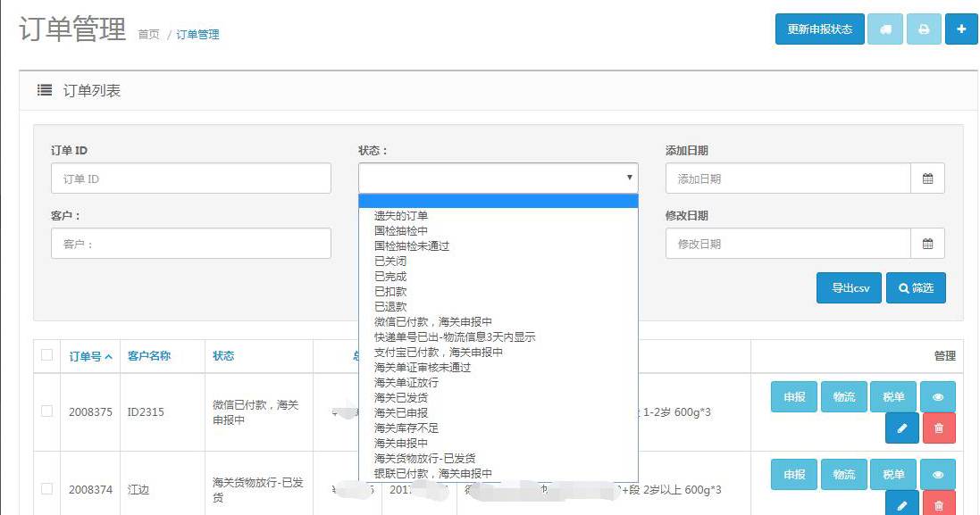Go to 首页 breadcrumb link

point(149,34)
